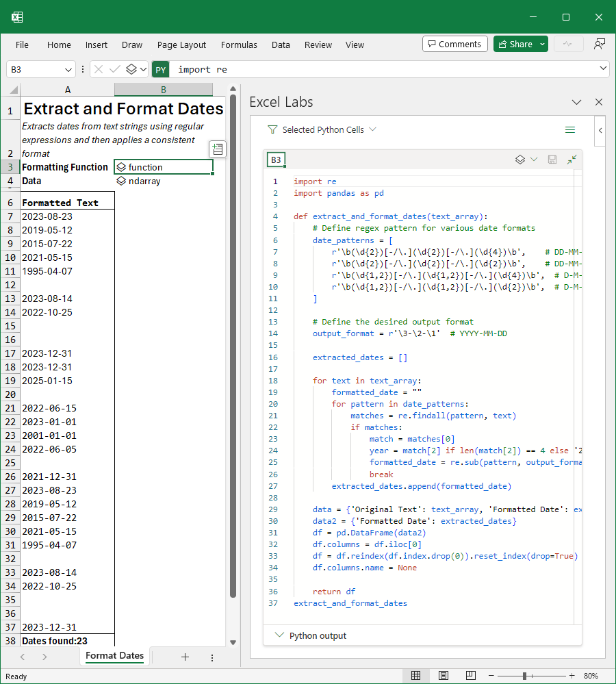Open the Name Box dropdown
This screenshot has height=684, width=616.
(68, 69)
